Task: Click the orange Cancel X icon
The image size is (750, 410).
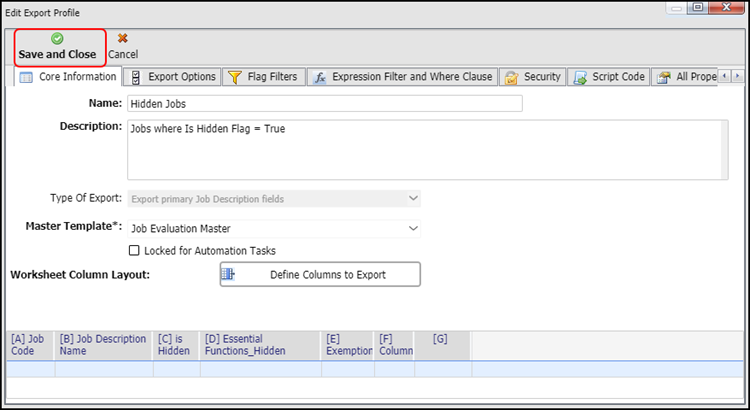Action: point(122,38)
